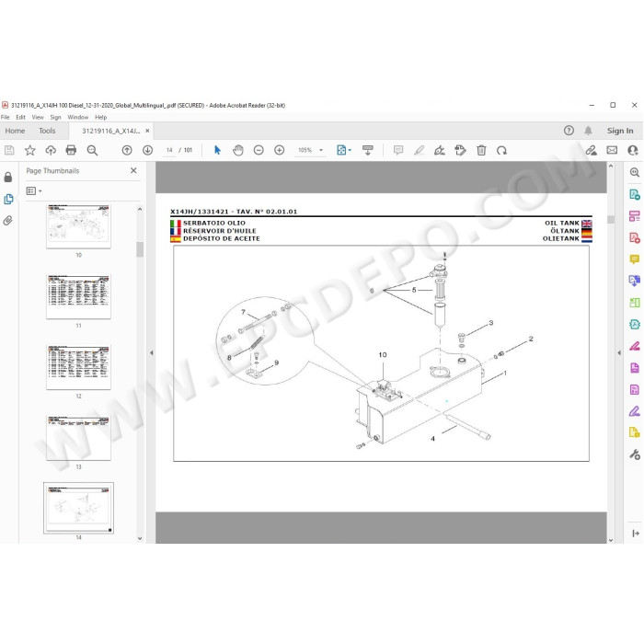Open the Create PDF tool in right pane
The width and height of the screenshot is (644, 644).
click(635, 237)
